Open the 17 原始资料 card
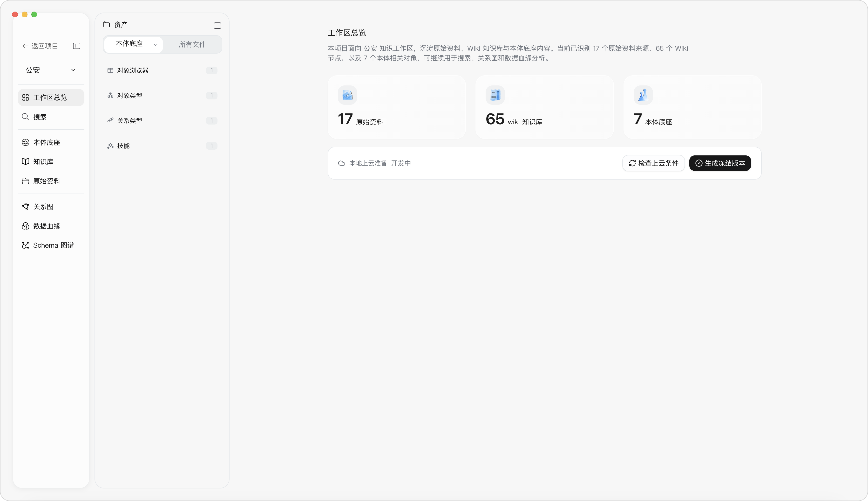The height and width of the screenshot is (501, 868). point(397,107)
